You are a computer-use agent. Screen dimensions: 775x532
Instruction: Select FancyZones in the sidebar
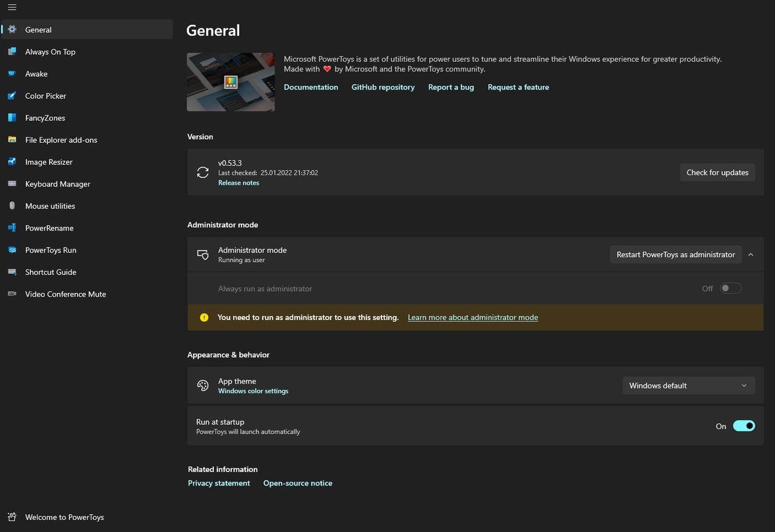pyautogui.click(x=87, y=117)
